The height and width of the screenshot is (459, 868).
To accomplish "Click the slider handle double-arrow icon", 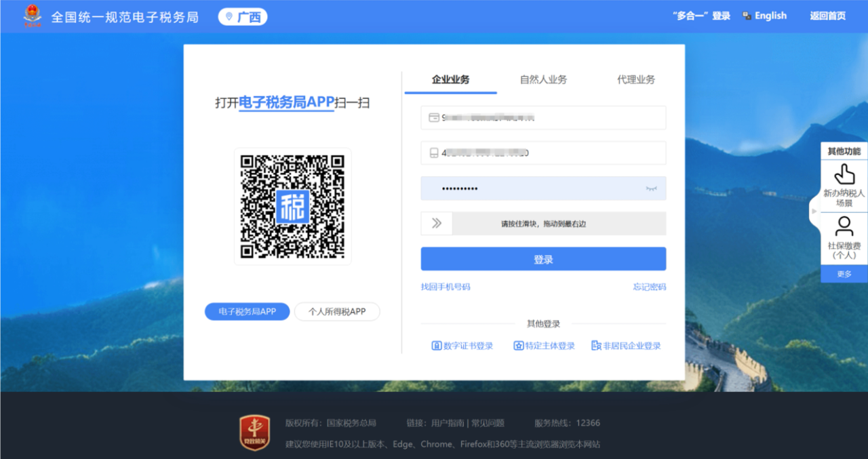I will [x=437, y=223].
